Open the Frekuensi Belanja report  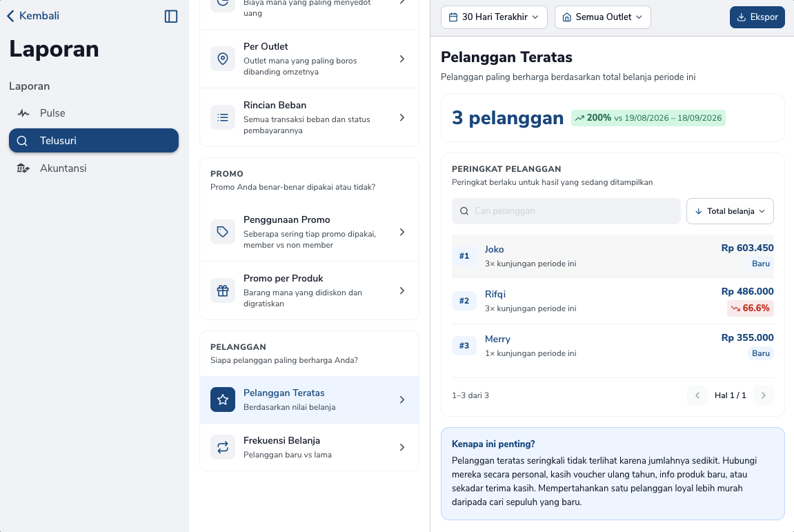(x=309, y=447)
